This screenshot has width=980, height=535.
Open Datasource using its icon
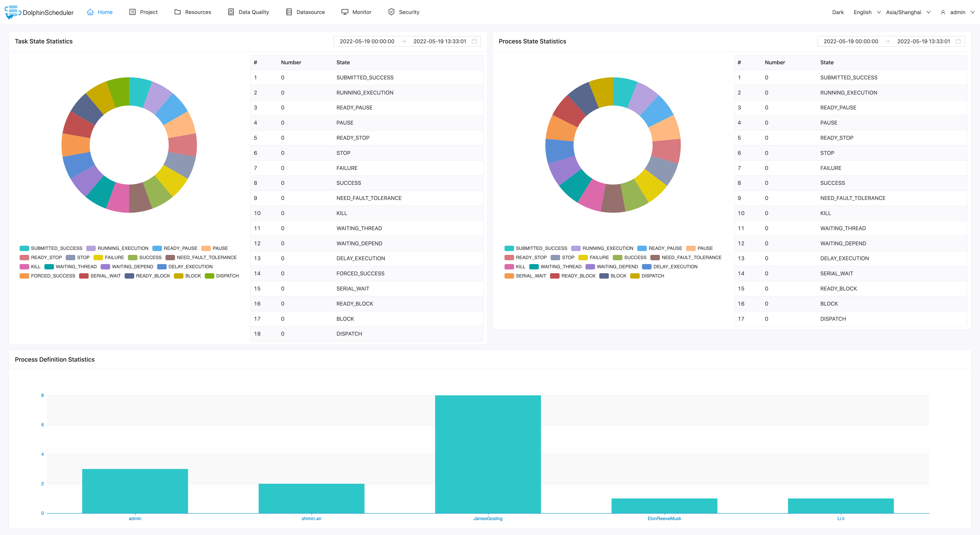point(288,12)
